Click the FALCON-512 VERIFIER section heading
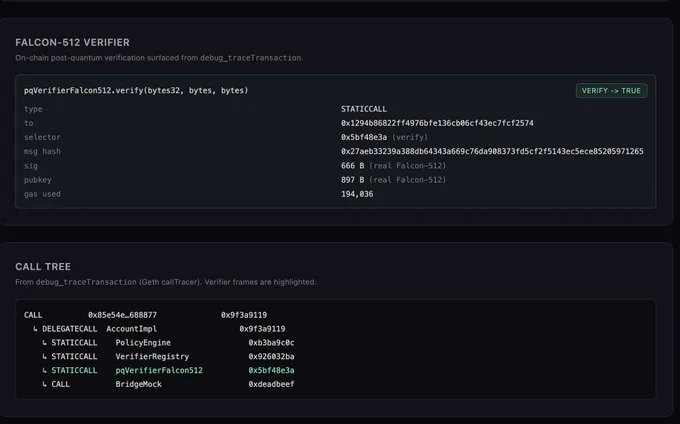Screen dimensions: 680x424 (x=72, y=42)
